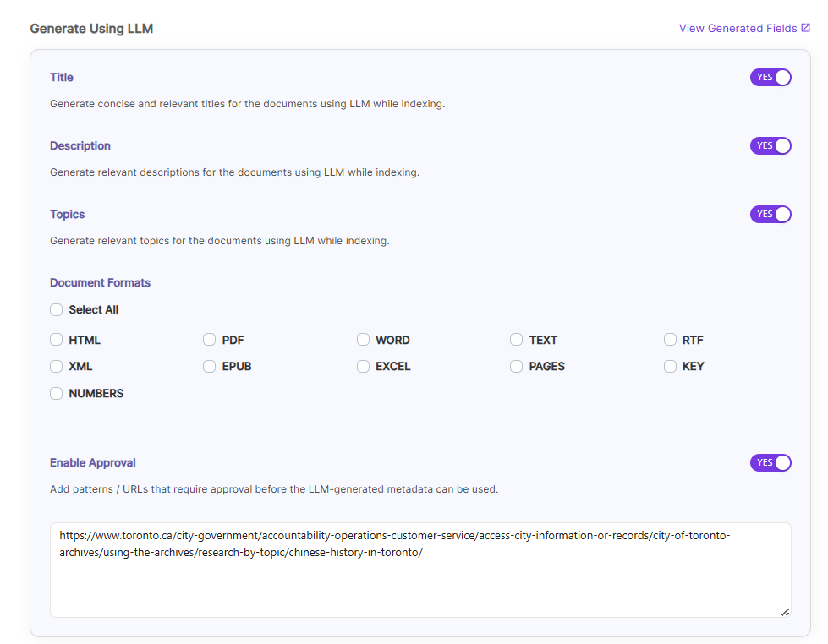Enable the PDF document format
Screen dimensions: 828x644
[x=210, y=340]
